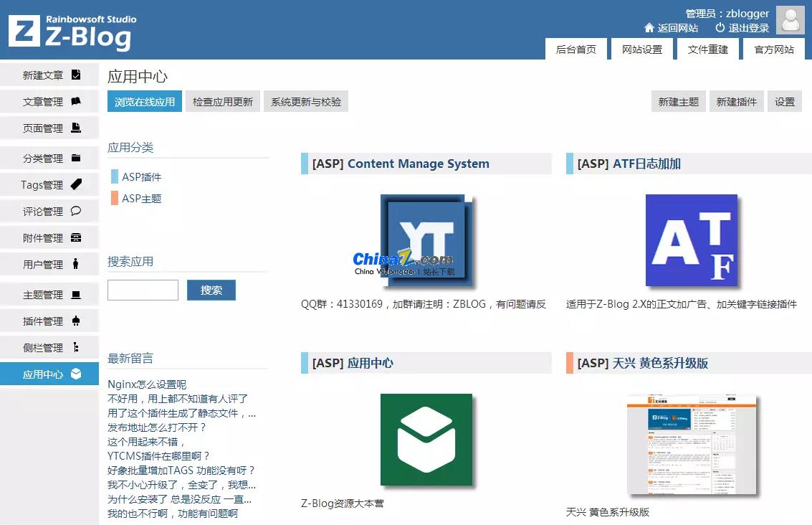The image size is (812, 525).
Task: Click the 管理员：zblogger username text
Action: 727,14
